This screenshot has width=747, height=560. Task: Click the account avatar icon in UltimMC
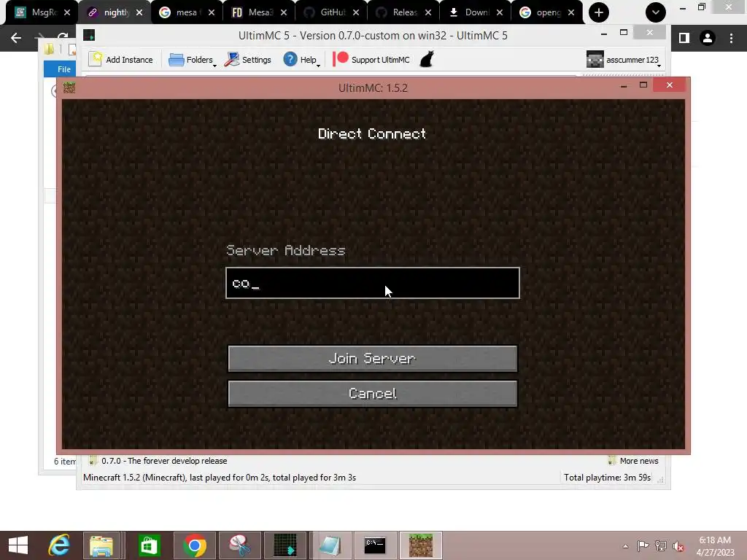point(595,60)
